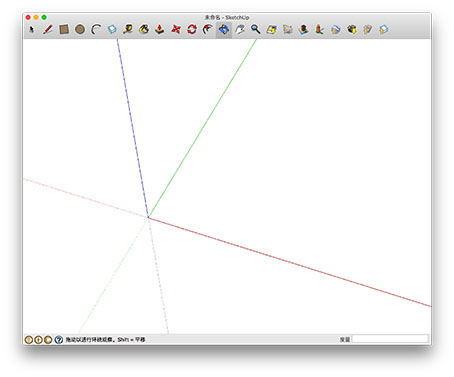
Task: Launch the Photo Textures tool
Action: 319,30
